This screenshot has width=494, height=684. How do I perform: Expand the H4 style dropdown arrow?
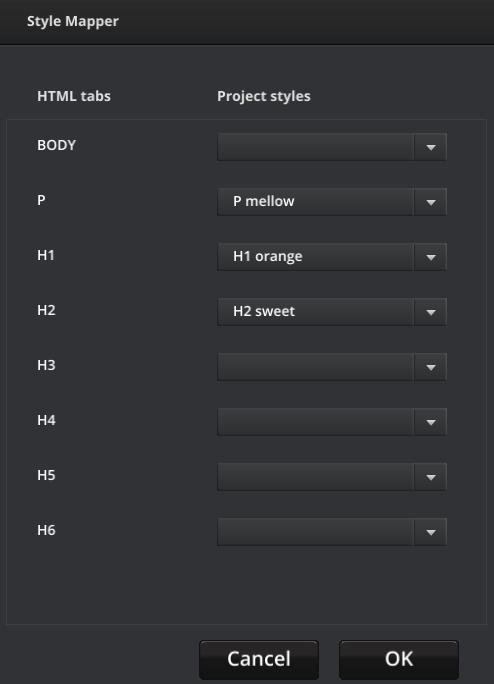[x=430, y=422]
